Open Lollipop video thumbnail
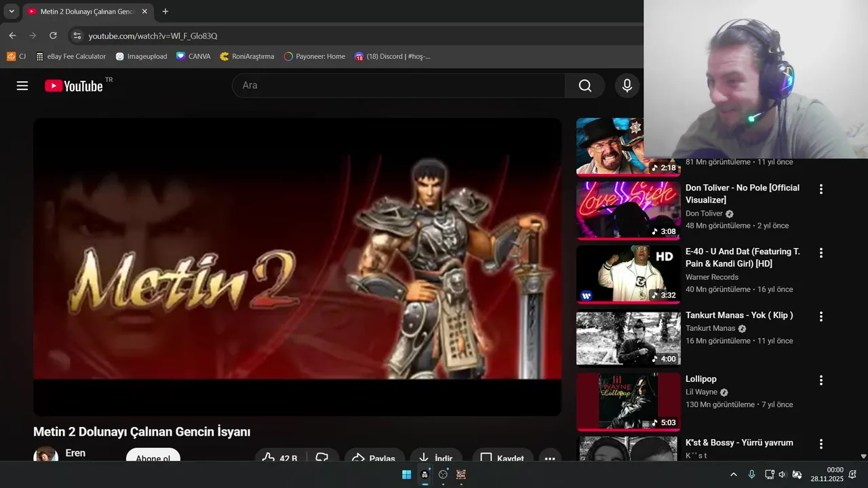868x488 pixels. pos(628,402)
